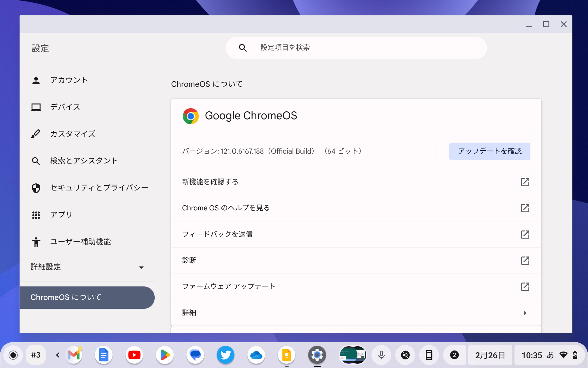Click the speaker icon in the status tray
This screenshot has width=588, height=368.
[x=405, y=355]
